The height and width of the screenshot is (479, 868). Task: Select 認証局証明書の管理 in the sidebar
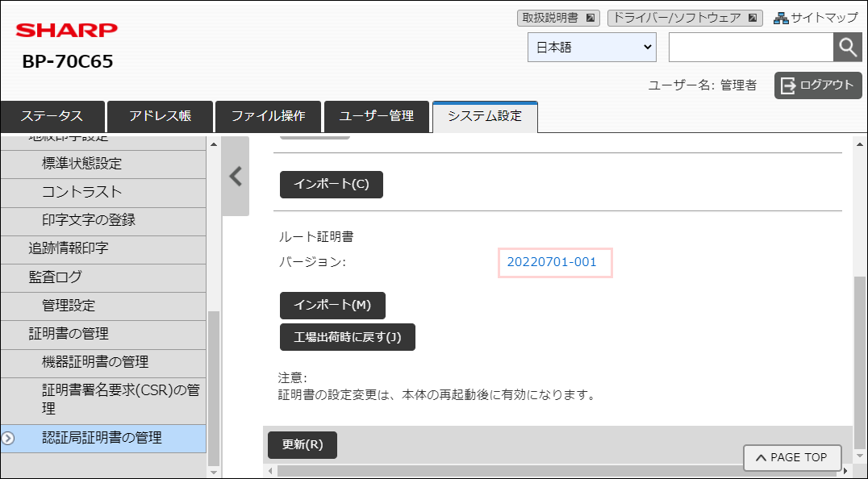(x=103, y=438)
